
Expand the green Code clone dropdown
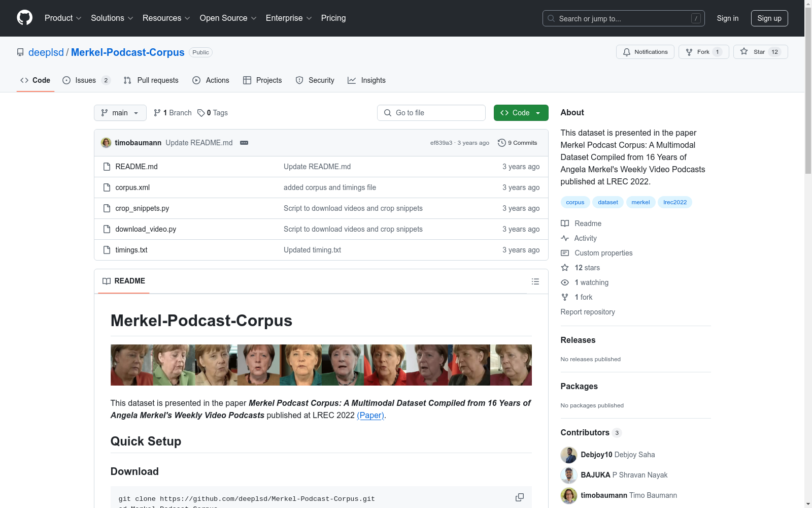pos(521,113)
